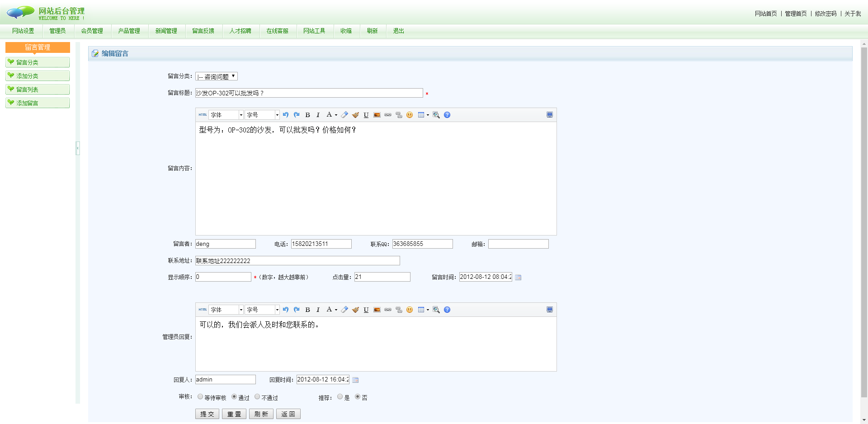
Task: Toggle HTML source in admin reply editor
Action: [x=203, y=310]
